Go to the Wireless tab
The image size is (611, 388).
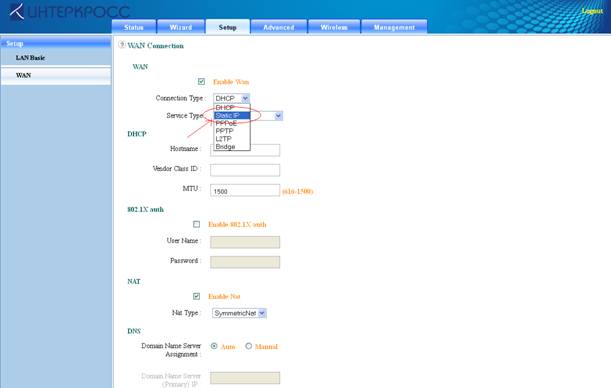(x=334, y=27)
